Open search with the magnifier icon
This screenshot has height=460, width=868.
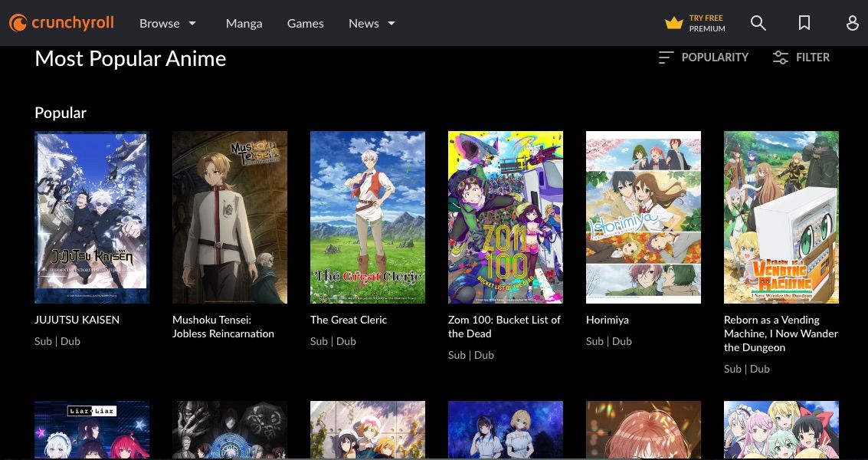coord(758,23)
